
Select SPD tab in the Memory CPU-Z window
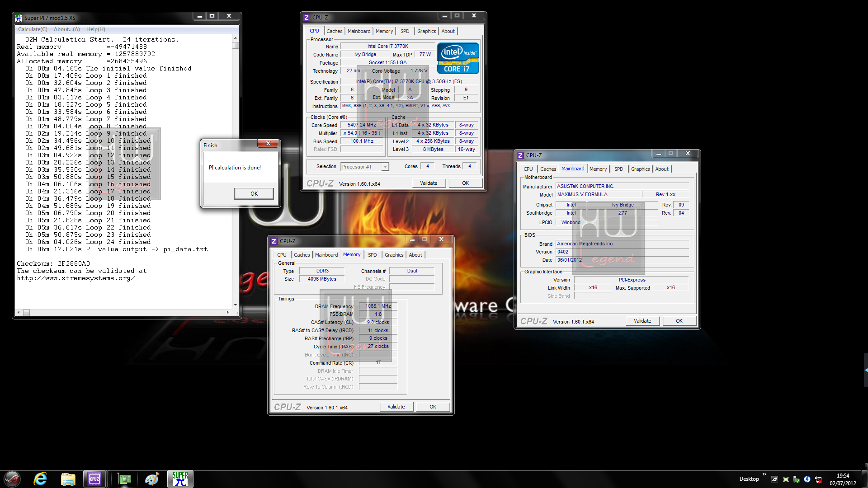372,255
